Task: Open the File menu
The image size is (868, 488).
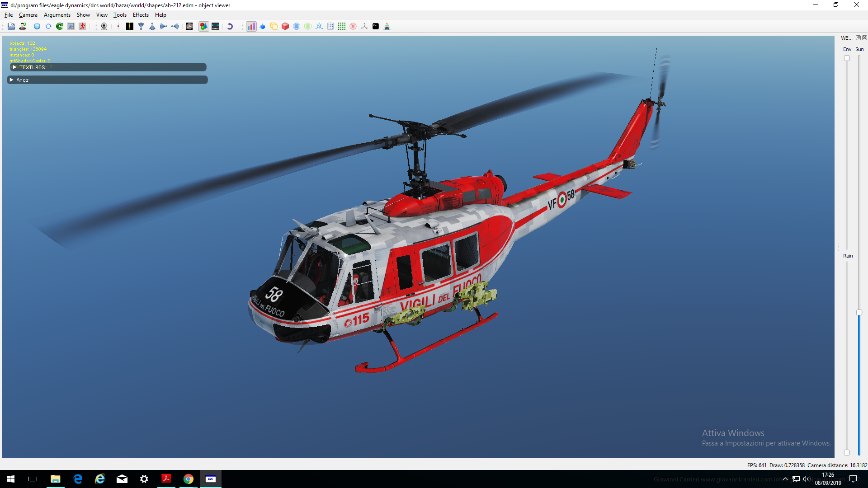Action: click(x=9, y=15)
